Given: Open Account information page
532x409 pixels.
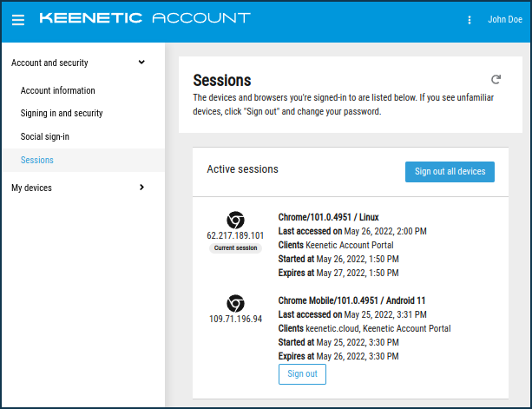Looking at the screenshot, I should click(x=58, y=90).
